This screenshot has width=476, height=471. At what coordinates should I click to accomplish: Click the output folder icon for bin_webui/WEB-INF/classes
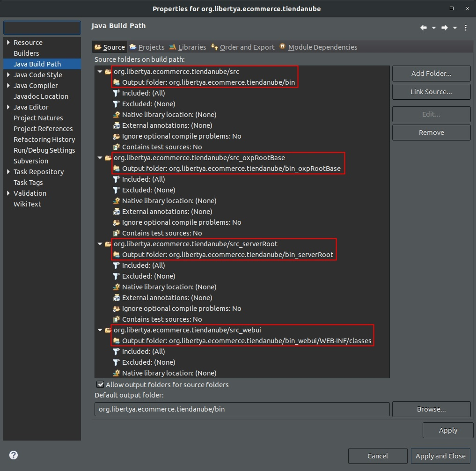click(x=117, y=341)
